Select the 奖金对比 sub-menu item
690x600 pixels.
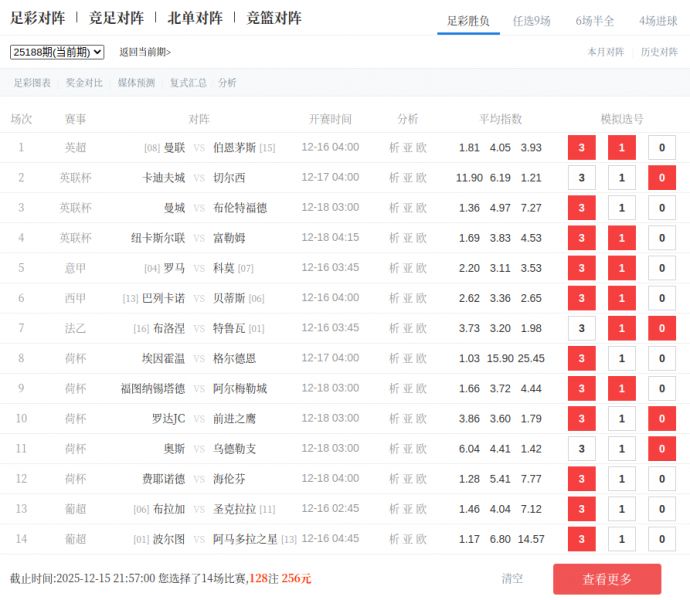pos(84,83)
